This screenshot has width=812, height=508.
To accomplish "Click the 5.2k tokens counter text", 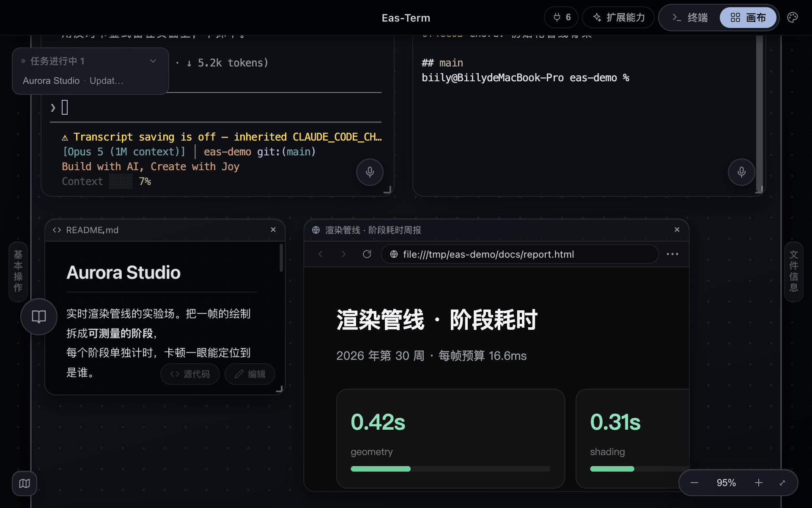I will [233, 63].
